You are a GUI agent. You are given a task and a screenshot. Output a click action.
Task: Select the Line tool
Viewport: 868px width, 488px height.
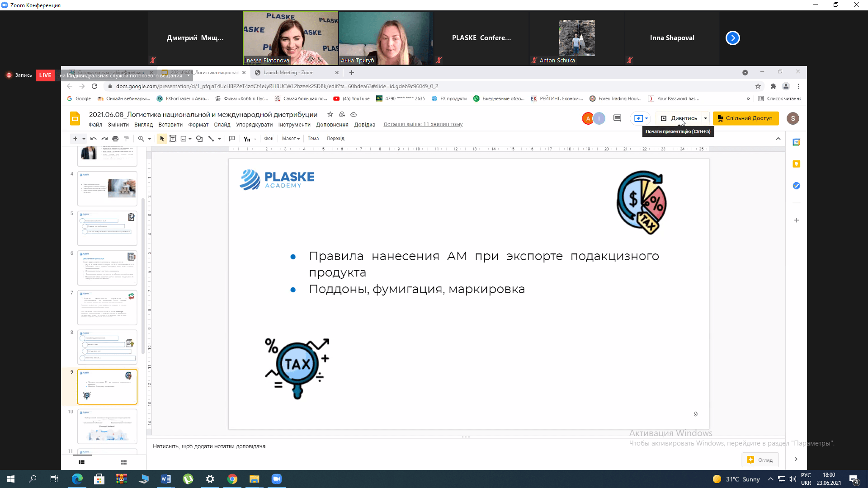tap(211, 139)
